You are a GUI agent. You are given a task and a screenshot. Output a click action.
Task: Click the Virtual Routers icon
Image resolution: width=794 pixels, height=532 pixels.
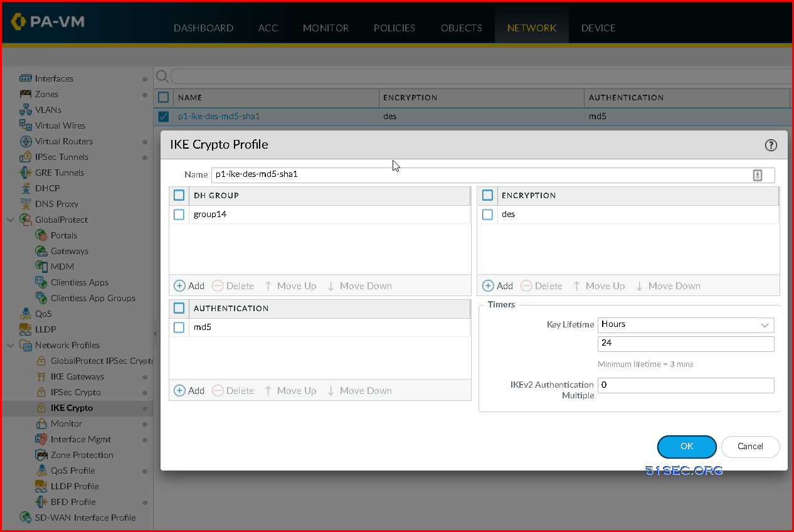[25, 141]
